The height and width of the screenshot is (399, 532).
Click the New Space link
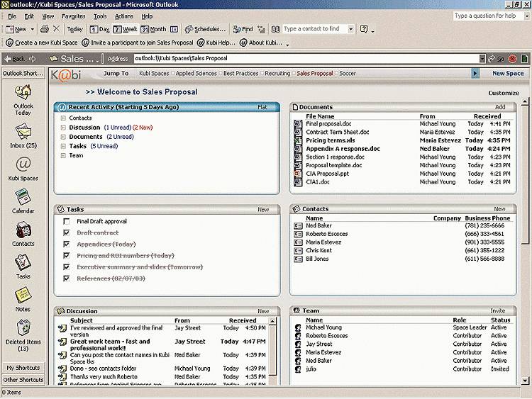tap(508, 73)
